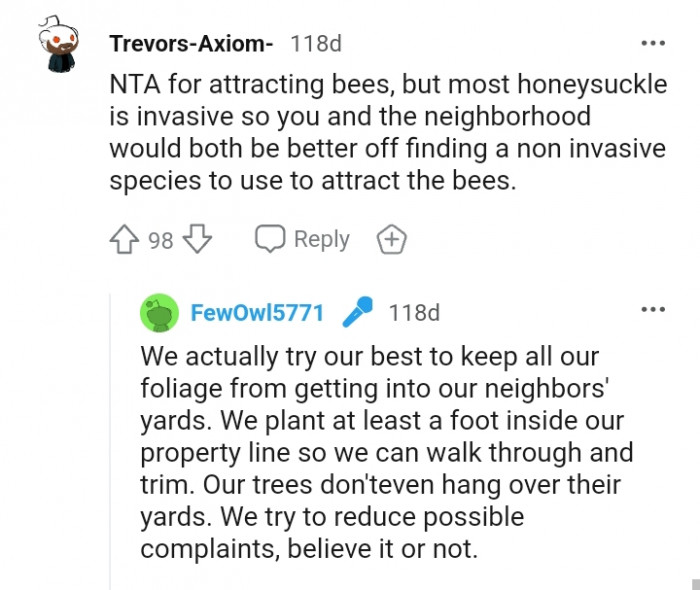Visit the Trevors-Axiom- username profile
The width and height of the screenshot is (700, 590).
tap(190, 44)
